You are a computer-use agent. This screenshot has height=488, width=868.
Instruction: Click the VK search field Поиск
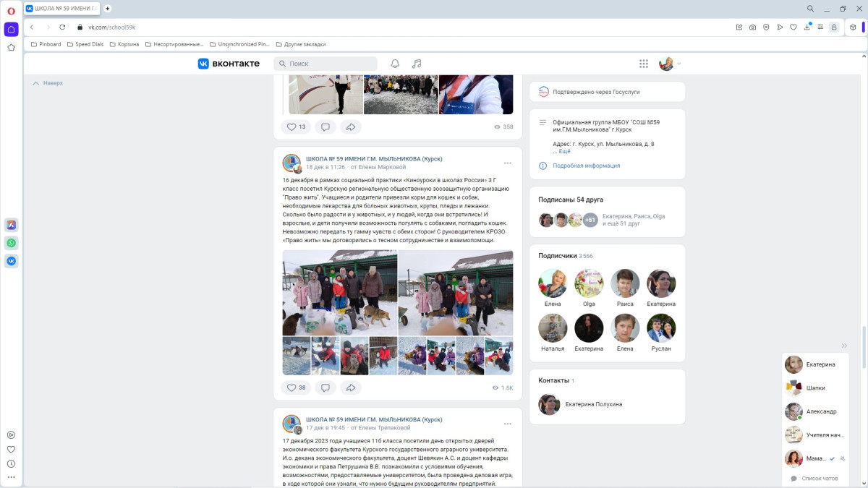click(325, 64)
